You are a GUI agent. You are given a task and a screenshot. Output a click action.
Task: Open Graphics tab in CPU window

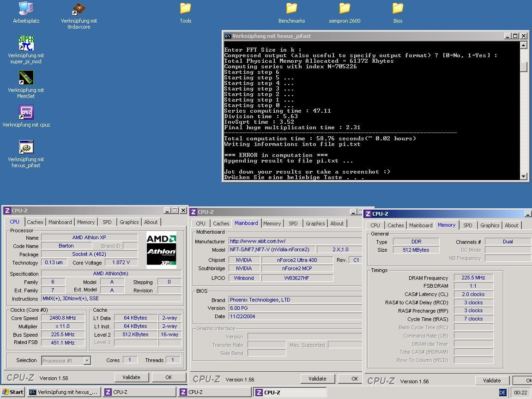pos(129,222)
